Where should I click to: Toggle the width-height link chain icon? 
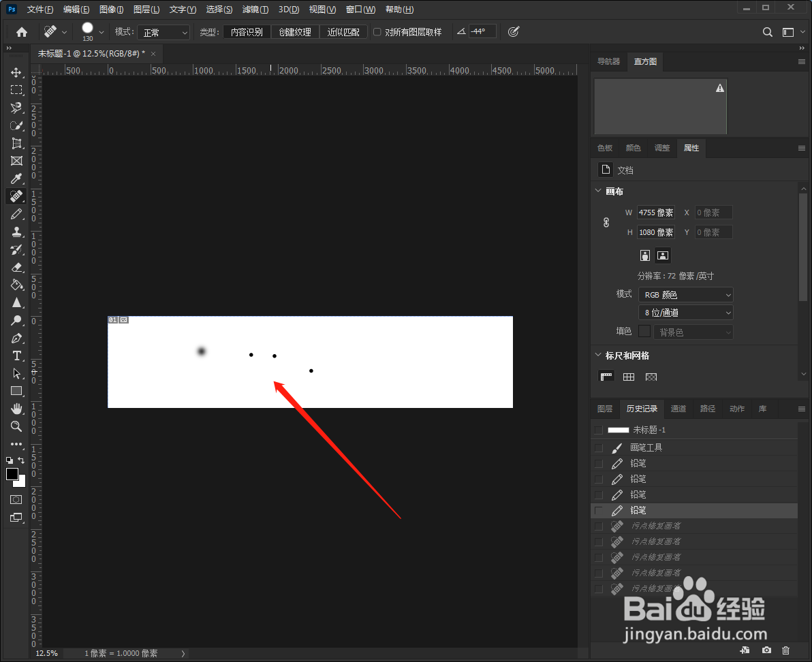tap(606, 223)
